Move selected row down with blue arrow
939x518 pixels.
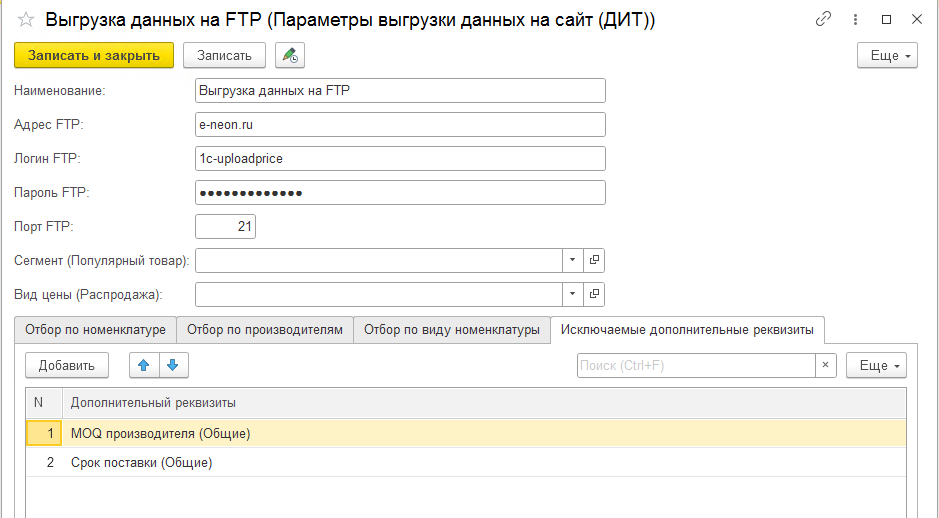point(172,365)
